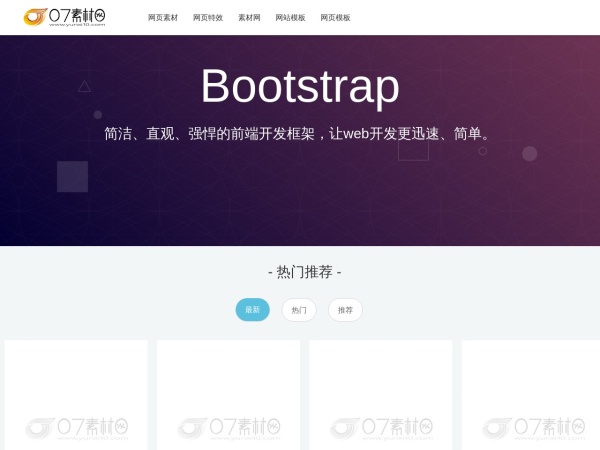Select the 最新 filter pill

(x=253, y=310)
